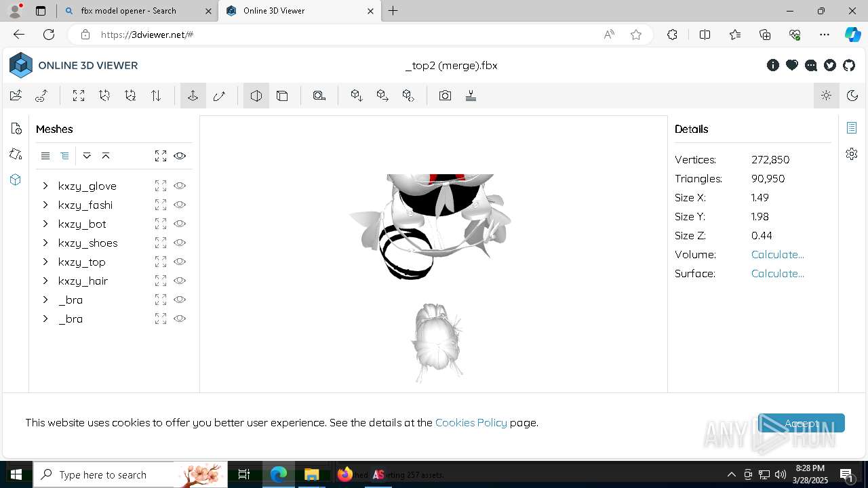Open the 3D print toolbar icon
Image resolution: width=868 pixels, height=488 pixels.
[x=471, y=96]
